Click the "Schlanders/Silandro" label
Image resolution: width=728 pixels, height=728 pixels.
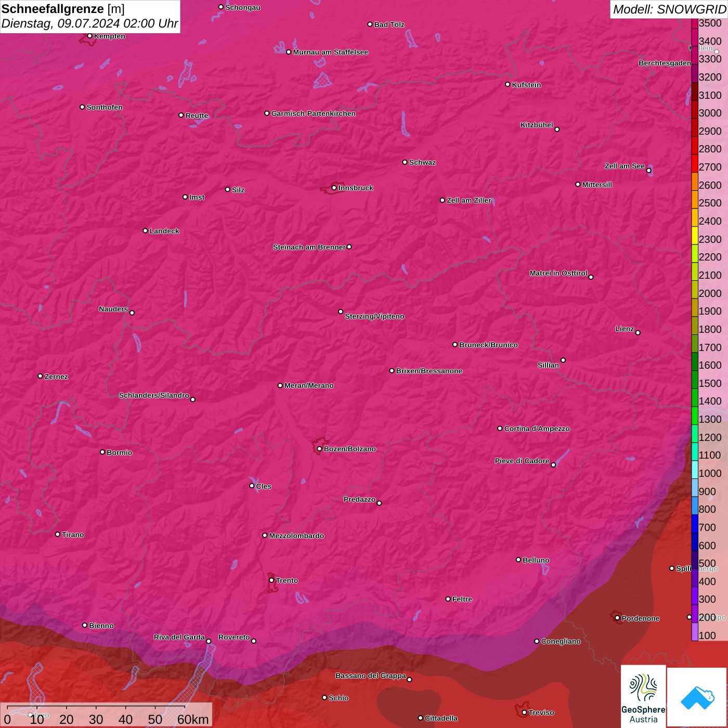[154, 395]
